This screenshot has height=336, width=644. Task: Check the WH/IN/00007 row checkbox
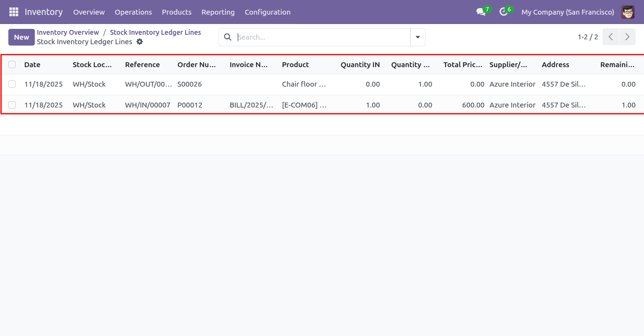click(12, 105)
